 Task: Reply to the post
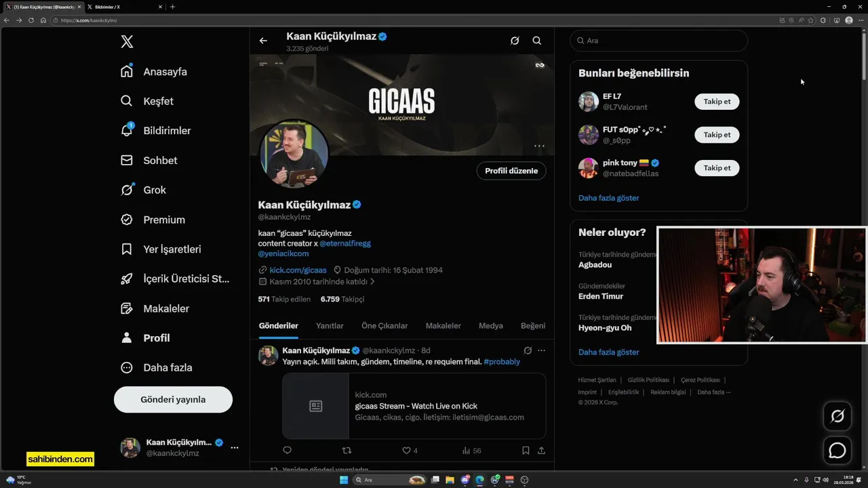[287, 450]
